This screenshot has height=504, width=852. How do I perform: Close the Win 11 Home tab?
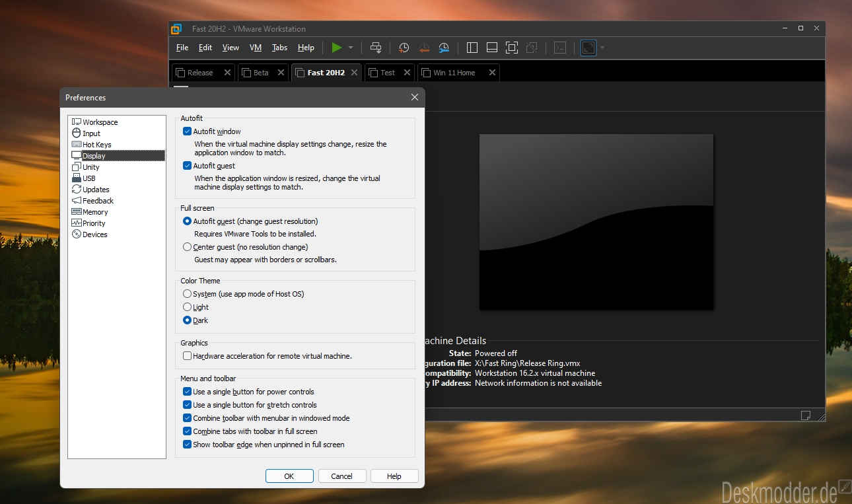492,73
